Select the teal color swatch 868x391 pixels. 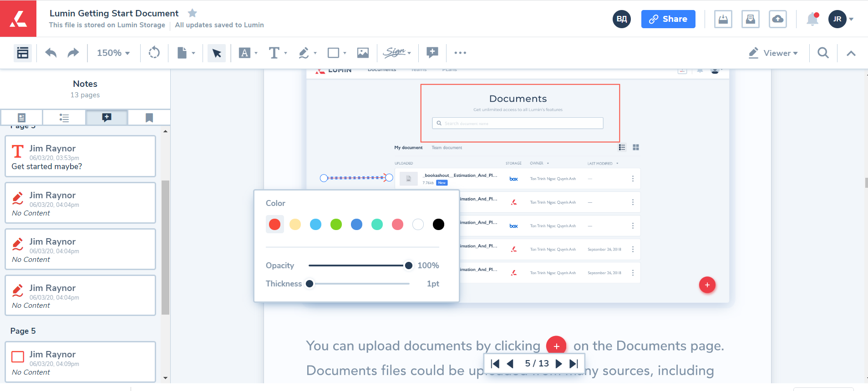(x=377, y=224)
